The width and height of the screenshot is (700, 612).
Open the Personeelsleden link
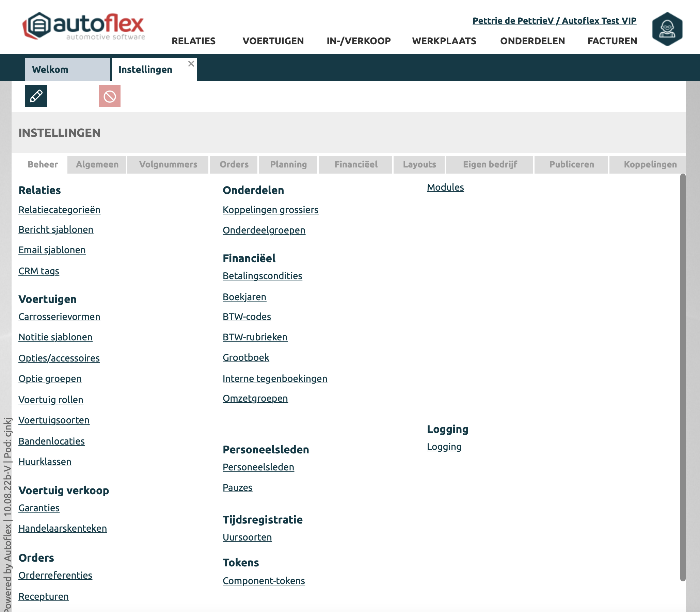pos(258,467)
